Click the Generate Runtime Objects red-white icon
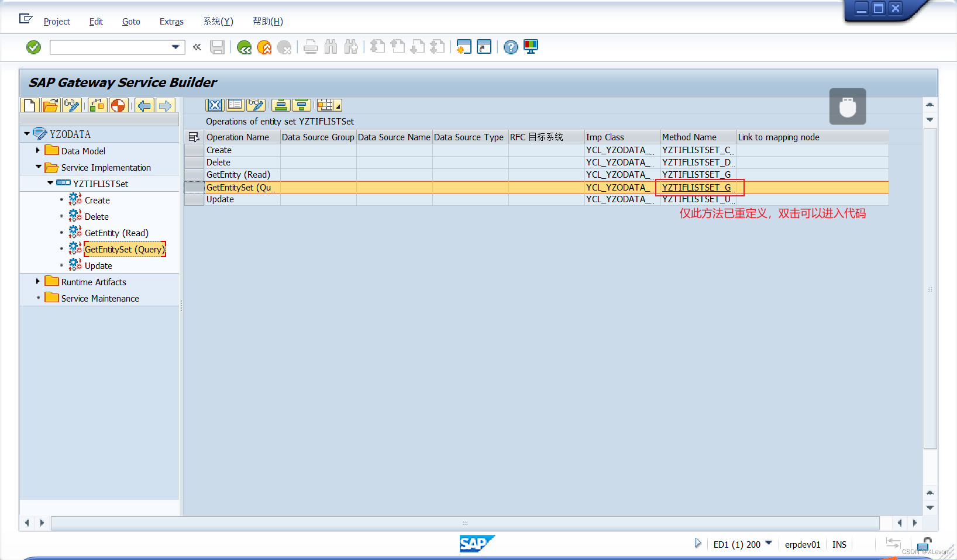The image size is (957, 560). pos(118,105)
